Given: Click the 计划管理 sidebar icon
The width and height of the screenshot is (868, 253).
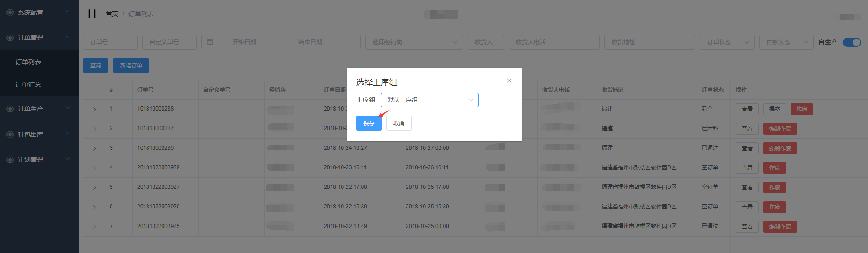Looking at the screenshot, I should click(x=10, y=160).
